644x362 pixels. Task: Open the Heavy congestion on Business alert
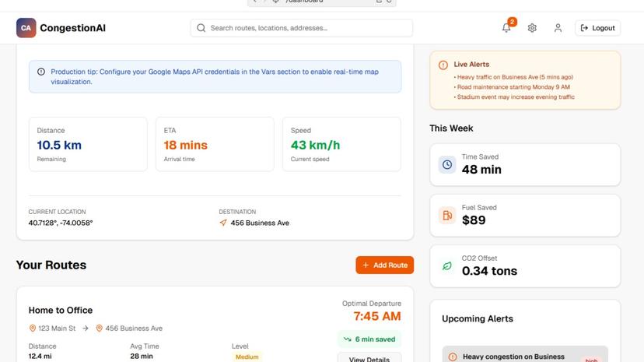[x=513, y=357]
